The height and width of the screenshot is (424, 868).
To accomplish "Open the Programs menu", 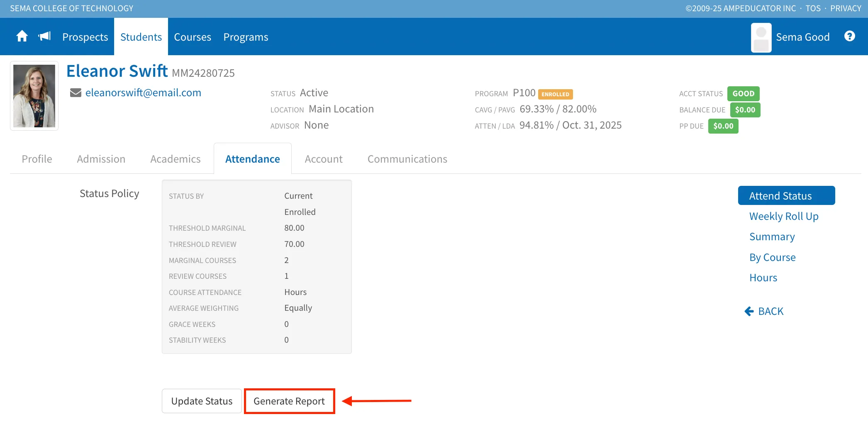I will 246,37.
